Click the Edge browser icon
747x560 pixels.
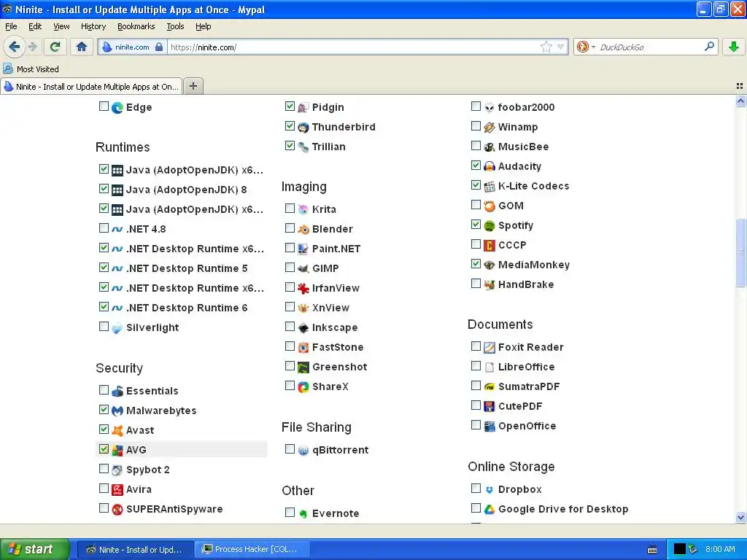coord(117,108)
